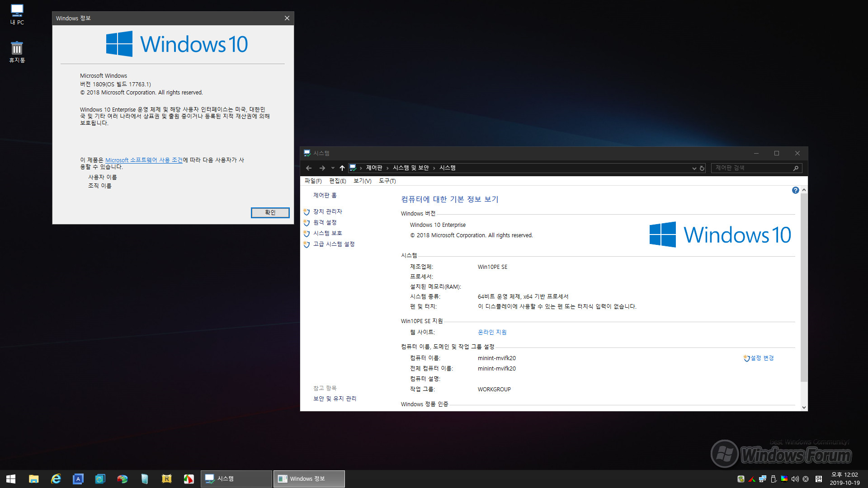Click the USB safely remove tray icon

click(x=773, y=479)
